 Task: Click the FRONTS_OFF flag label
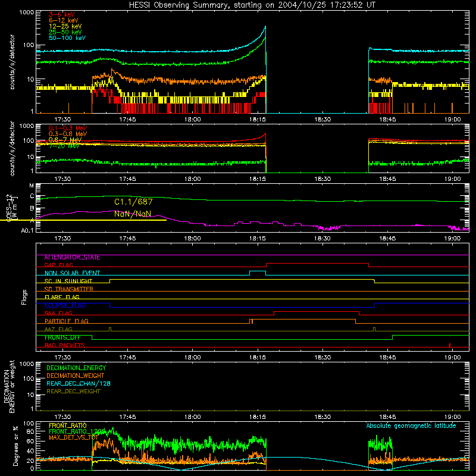tap(62, 337)
